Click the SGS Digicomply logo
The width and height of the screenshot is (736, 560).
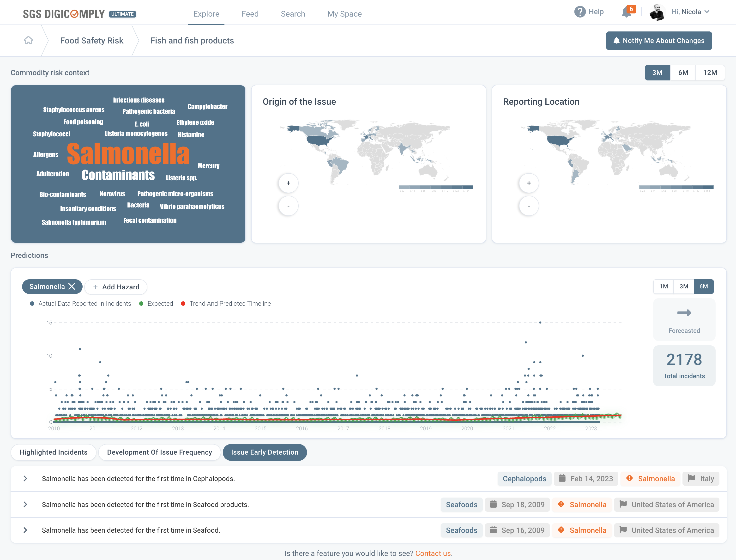click(64, 14)
